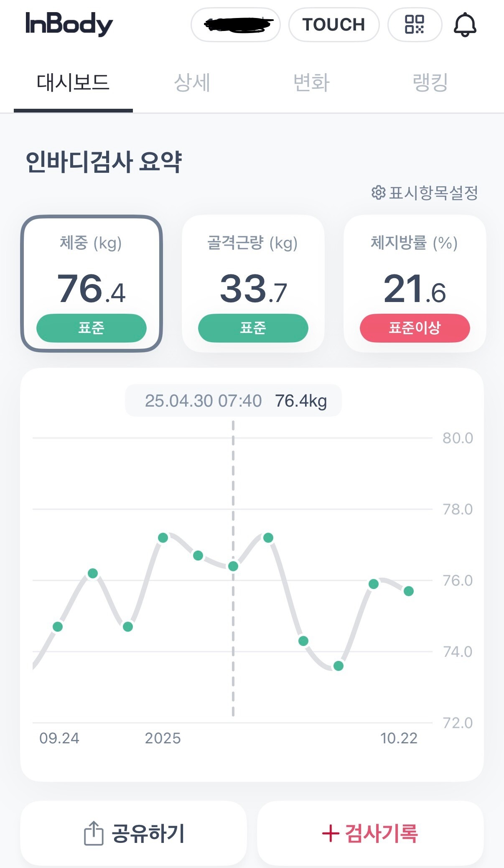This screenshot has height=868, width=504.
Task: Switch to the 상세 tab
Action: (x=192, y=82)
